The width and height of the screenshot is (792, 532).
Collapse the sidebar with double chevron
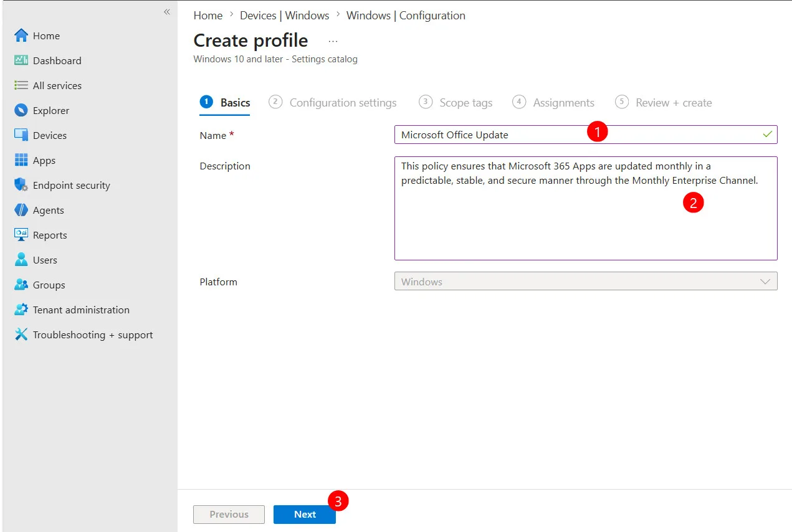pyautogui.click(x=167, y=12)
